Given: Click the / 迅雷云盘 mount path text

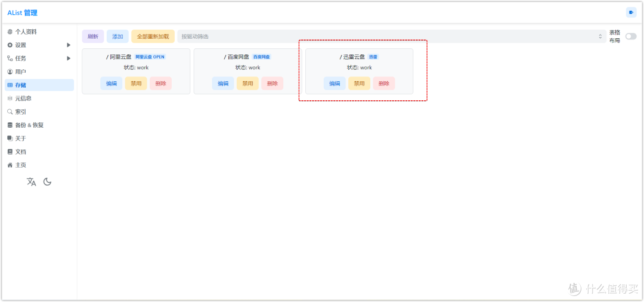Looking at the screenshot, I should click(x=352, y=57).
